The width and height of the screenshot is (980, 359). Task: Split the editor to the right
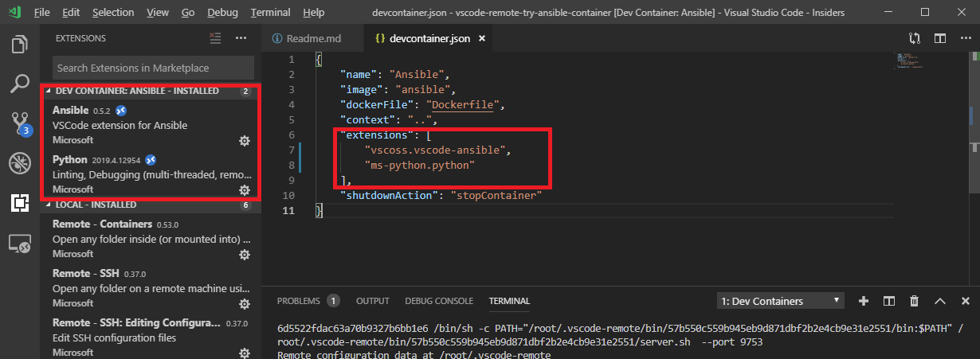pos(940,38)
